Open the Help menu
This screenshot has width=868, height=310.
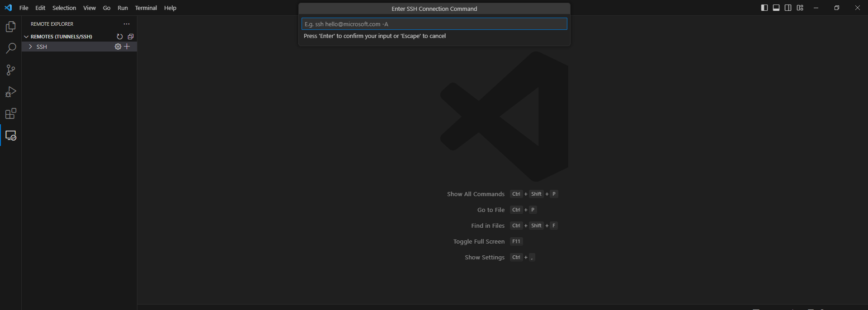pos(170,8)
